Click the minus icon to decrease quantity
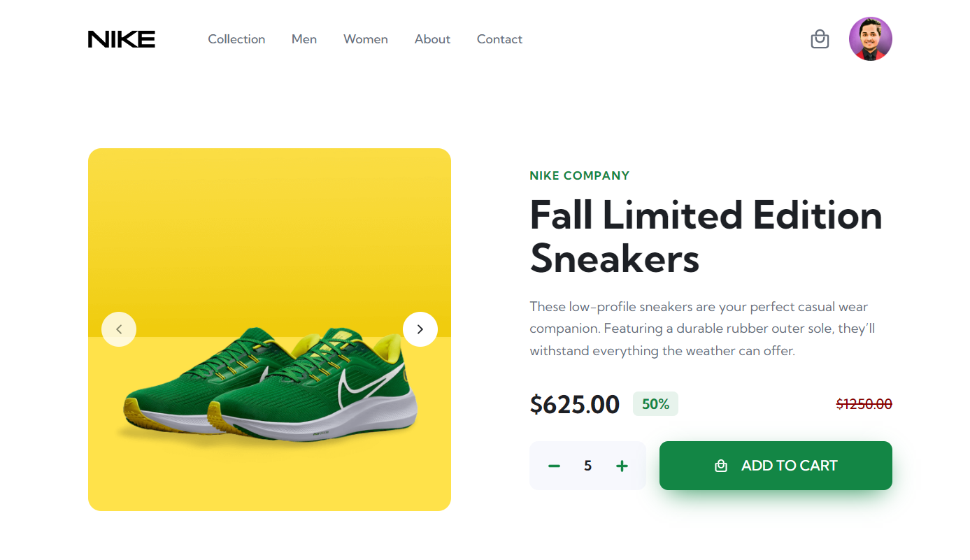The width and height of the screenshot is (970, 560). click(554, 465)
